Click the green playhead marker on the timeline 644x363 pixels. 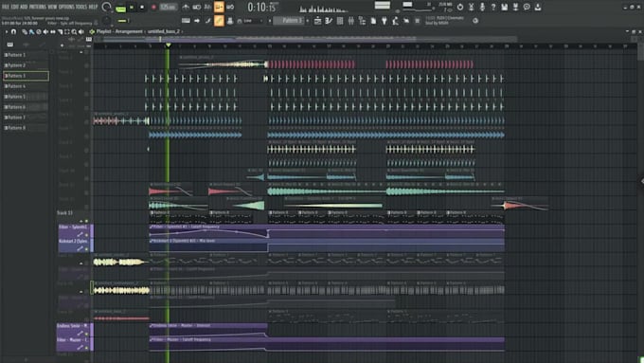168,45
